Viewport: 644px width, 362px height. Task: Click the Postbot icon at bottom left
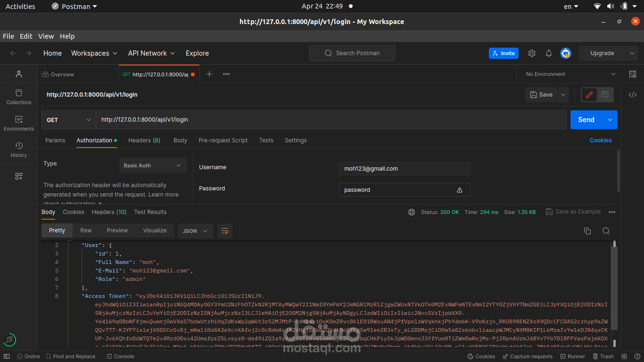coord(9,339)
